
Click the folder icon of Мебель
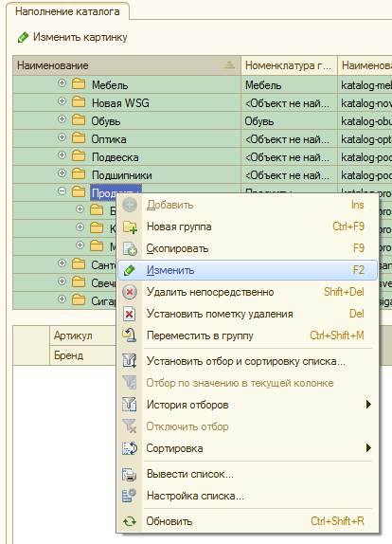coord(79,84)
